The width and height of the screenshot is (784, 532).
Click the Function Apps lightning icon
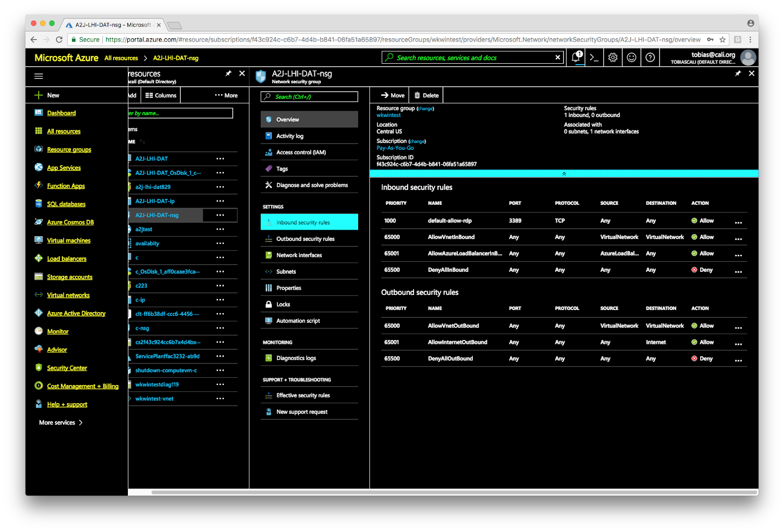(x=39, y=185)
